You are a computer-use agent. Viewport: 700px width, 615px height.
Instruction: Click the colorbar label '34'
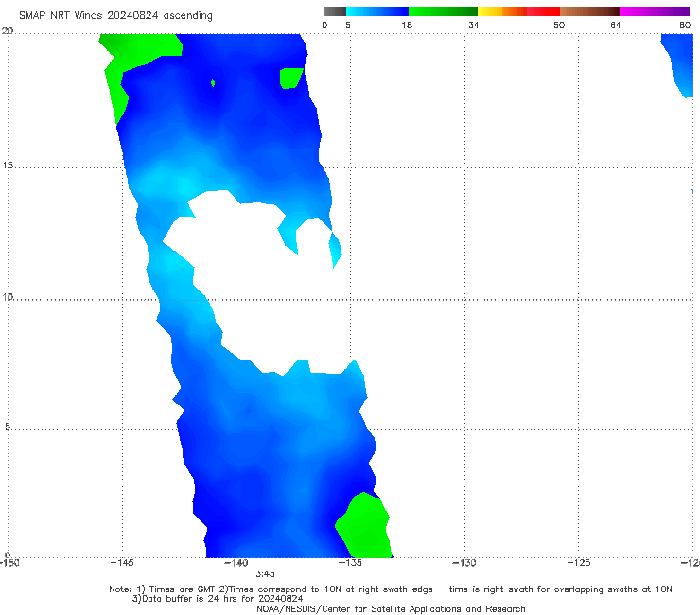point(474,26)
